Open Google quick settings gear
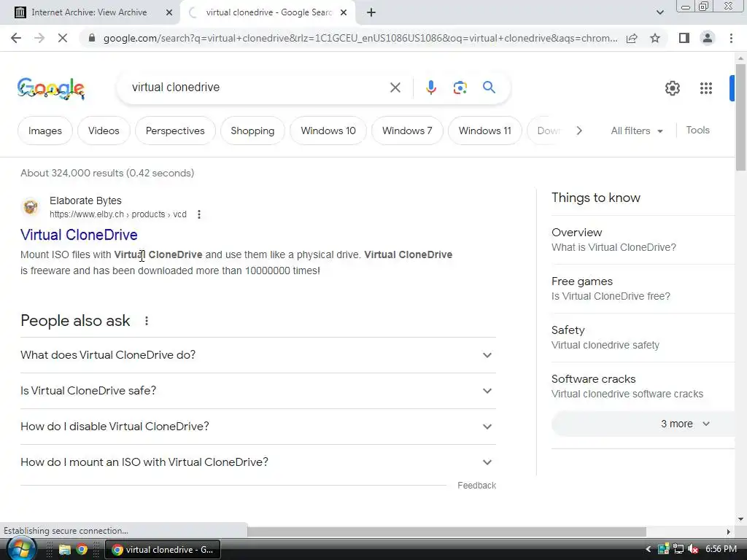Screen dimensions: 747x560 click(672, 88)
